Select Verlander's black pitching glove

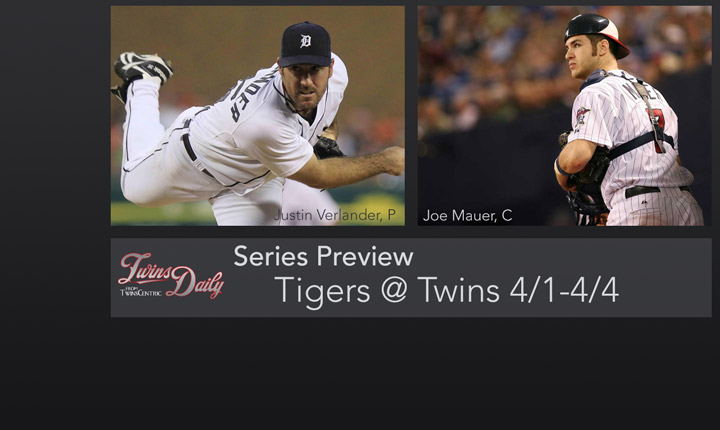coord(328,148)
